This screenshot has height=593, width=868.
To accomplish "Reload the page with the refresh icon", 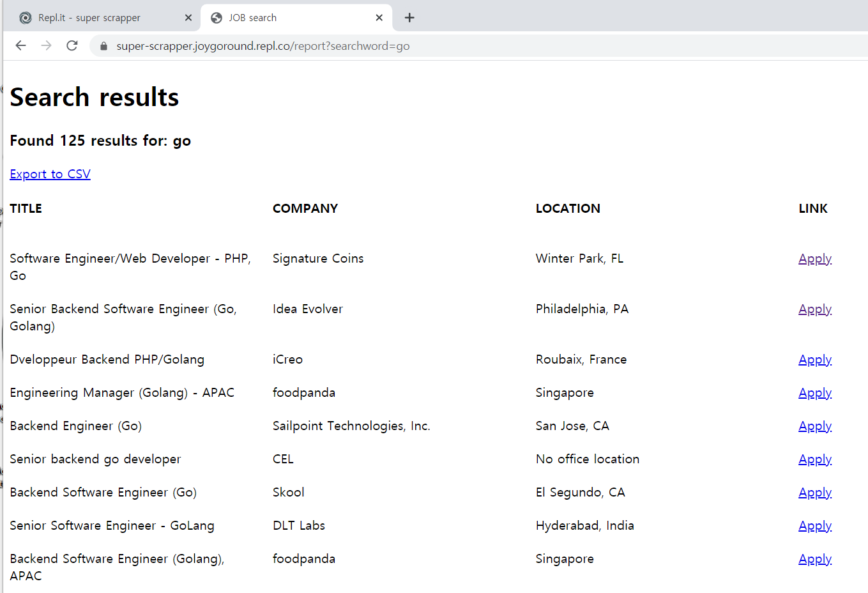I will pyautogui.click(x=72, y=45).
